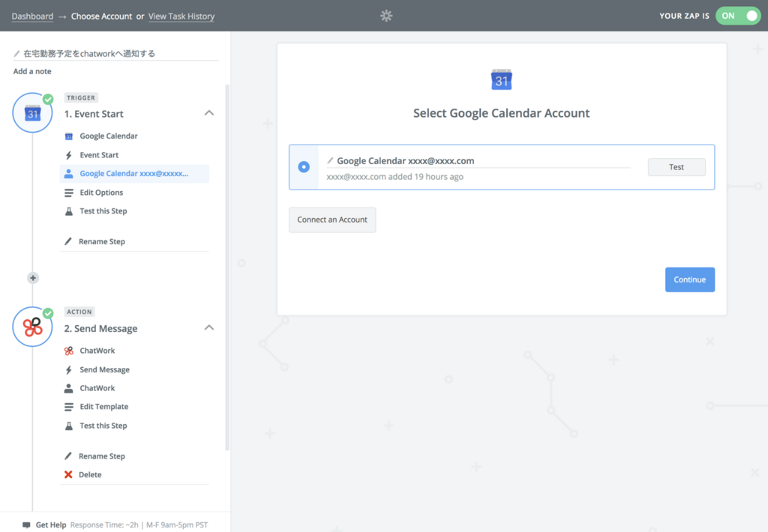The height and width of the screenshot is (532, 768).
Task: Select the Google Calendar account item in sidebar
Action: click(x=134, y=174)
